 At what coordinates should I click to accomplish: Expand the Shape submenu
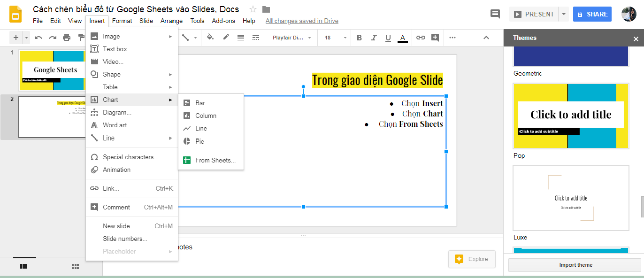tap(132, 74)
